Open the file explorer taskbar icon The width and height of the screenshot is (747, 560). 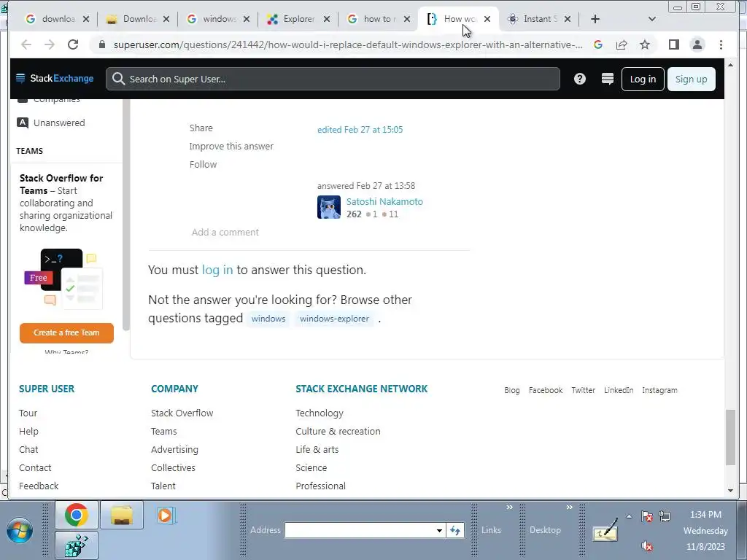click(x=122, y=515)
